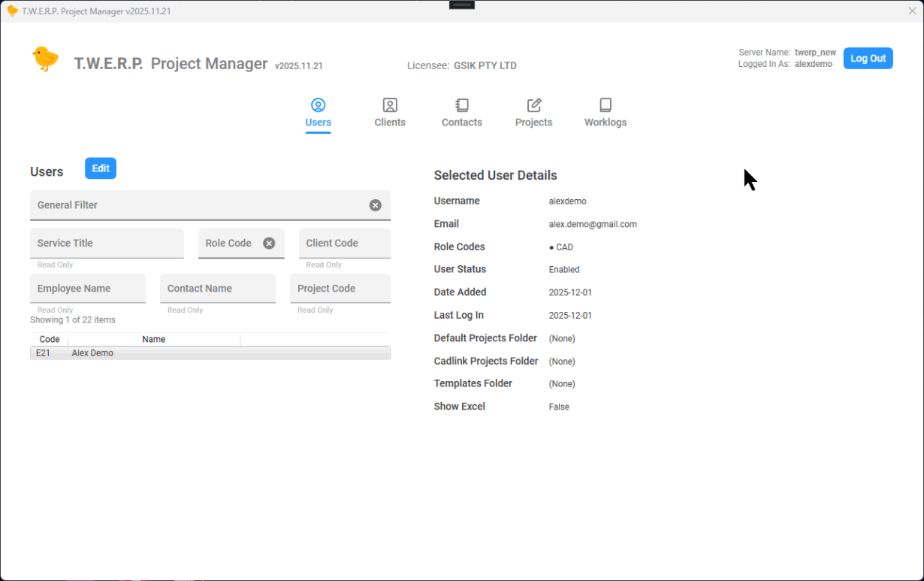The image size is (924, 581).
Task: Focus the General Filter input field
Action: click(210, 205)
